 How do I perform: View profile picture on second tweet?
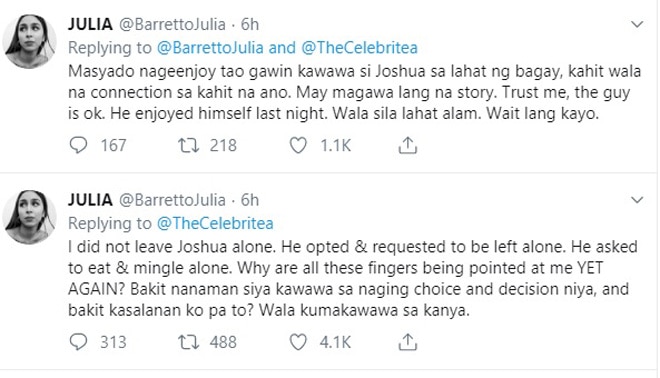click(x=29, y=217)
